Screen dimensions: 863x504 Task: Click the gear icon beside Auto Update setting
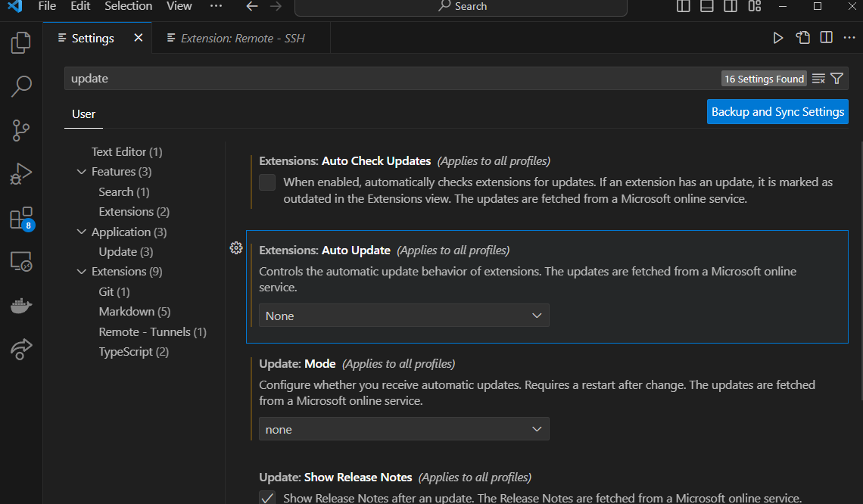coord(235,247)
